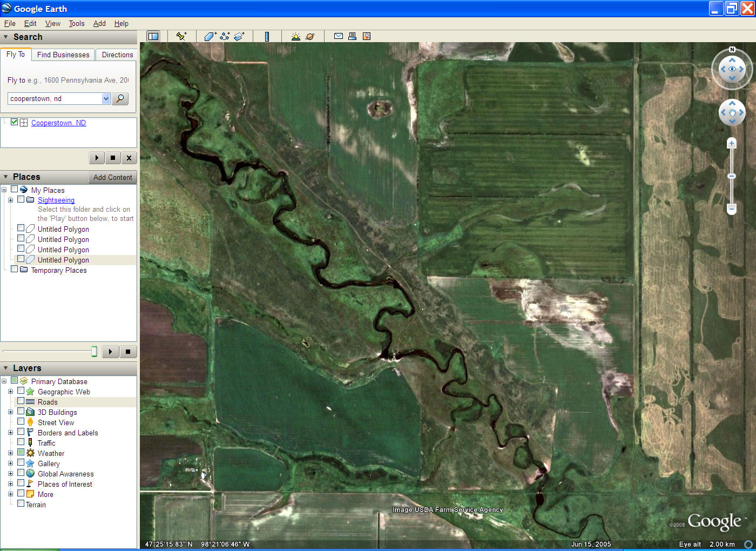Clear search results with X button
Image resolution: width=756 pixels, height=551 pixels.
129,158
